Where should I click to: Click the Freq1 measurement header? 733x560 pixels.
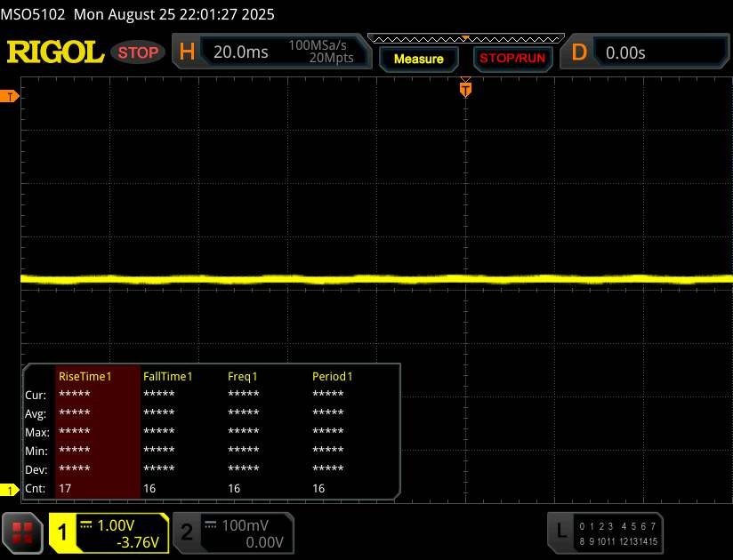point(244,376)
